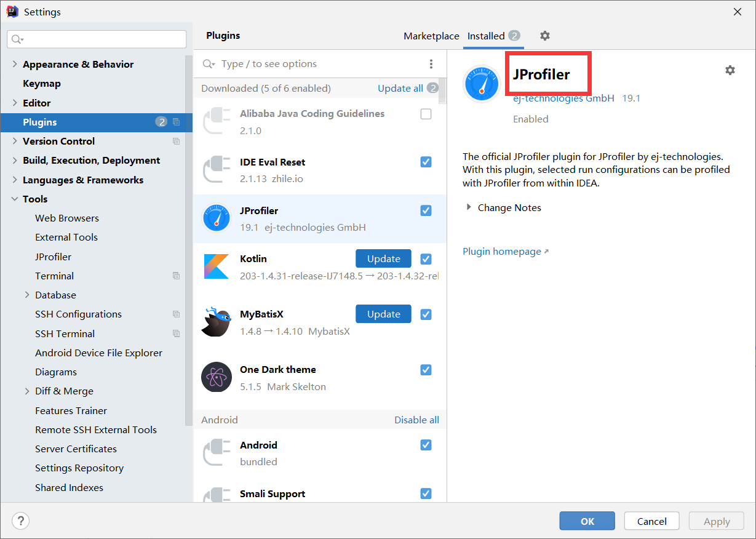Viewport: 756px width, 539px height.
Task: Click the OK button
Action: [587, 521]
